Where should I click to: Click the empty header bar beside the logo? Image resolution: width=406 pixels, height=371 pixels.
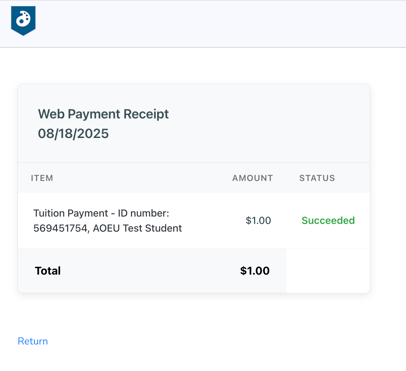click(x=220, y=23)
